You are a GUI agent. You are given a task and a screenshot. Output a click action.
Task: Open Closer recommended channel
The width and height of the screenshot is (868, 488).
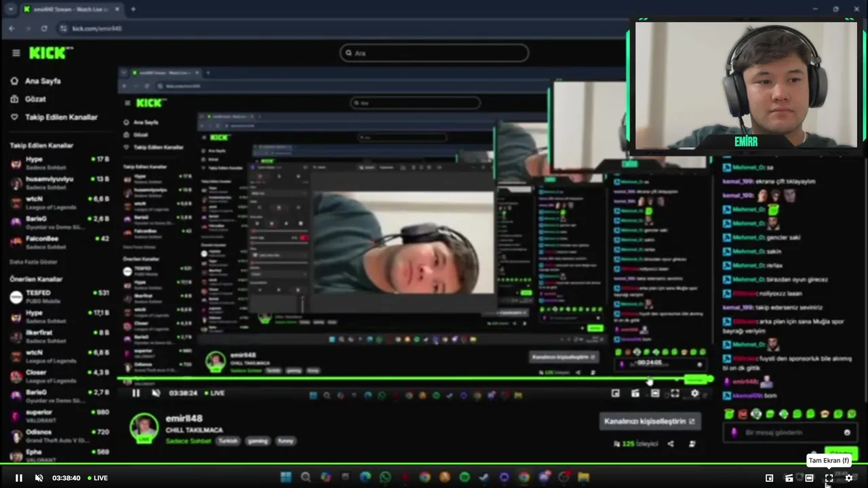click(60, 376)
